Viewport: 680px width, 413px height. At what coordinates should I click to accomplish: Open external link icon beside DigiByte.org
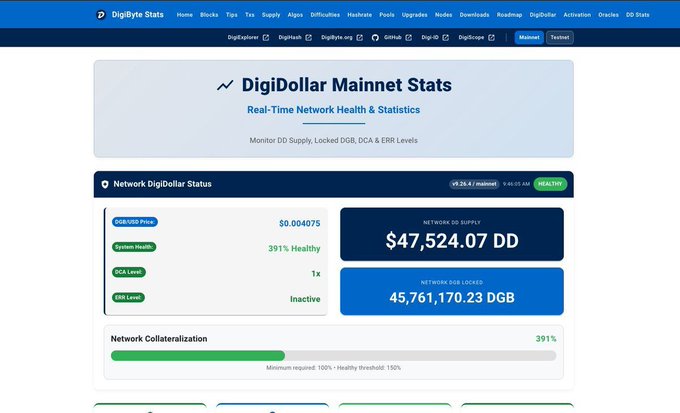point(360,38)
